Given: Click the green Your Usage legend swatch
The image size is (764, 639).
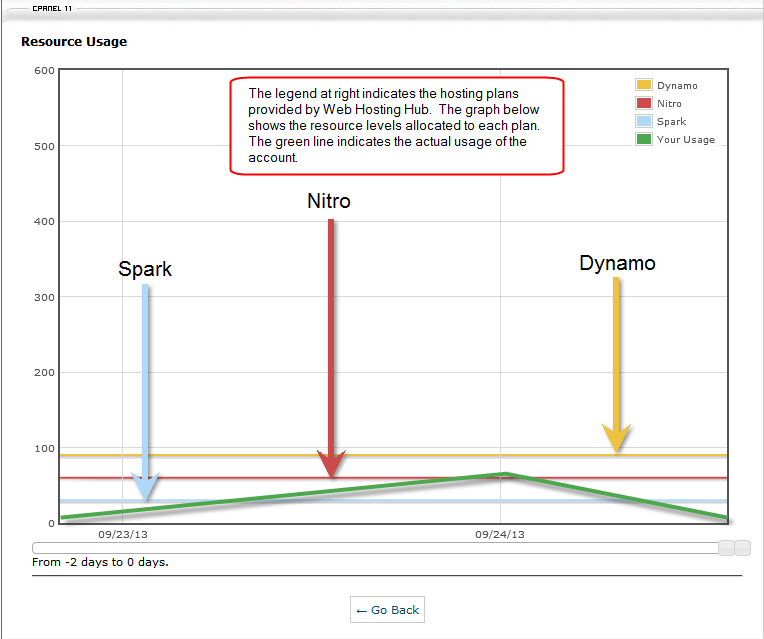Looking at the screenshot, I should click(x=644, y=140).
